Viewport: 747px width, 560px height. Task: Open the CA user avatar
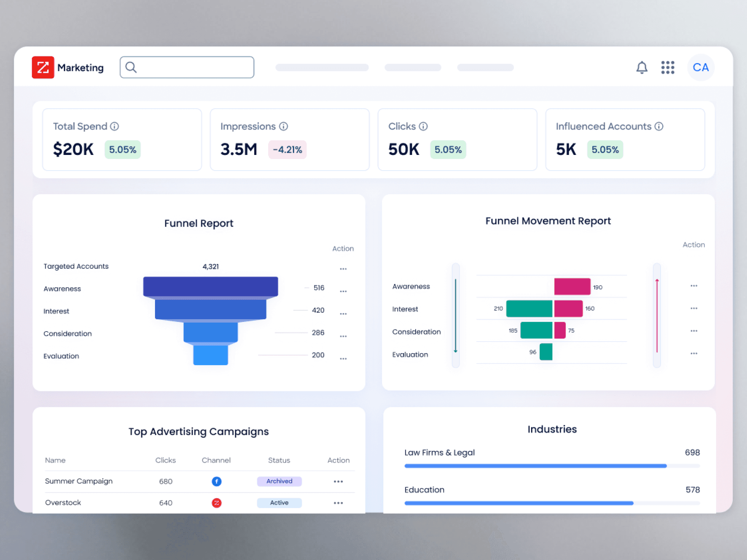tap(701, 68)
